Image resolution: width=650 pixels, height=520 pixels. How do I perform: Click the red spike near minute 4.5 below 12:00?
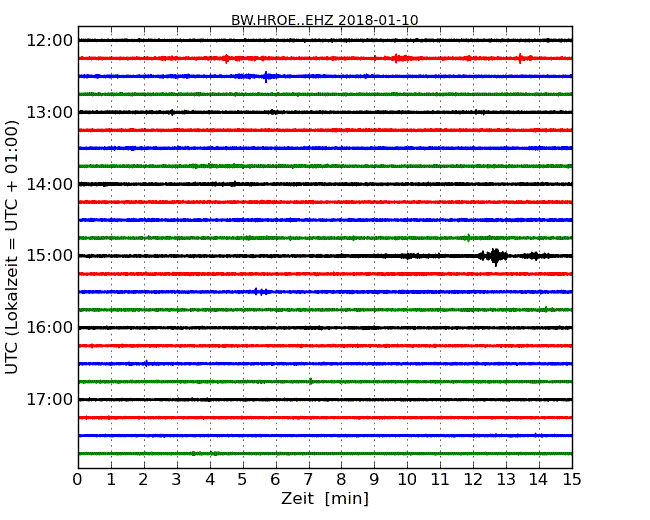click(x=226, y=58)
